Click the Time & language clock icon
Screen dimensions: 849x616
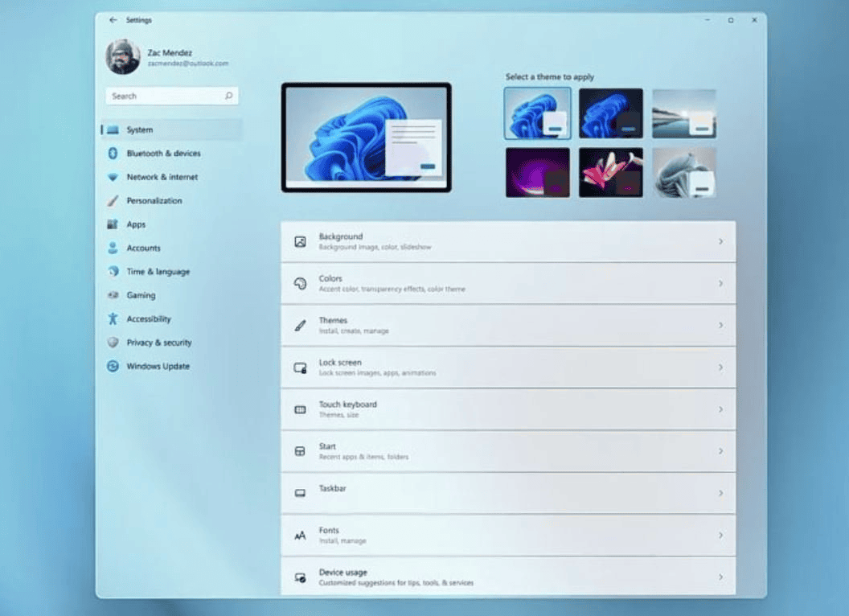click(112, 272)
